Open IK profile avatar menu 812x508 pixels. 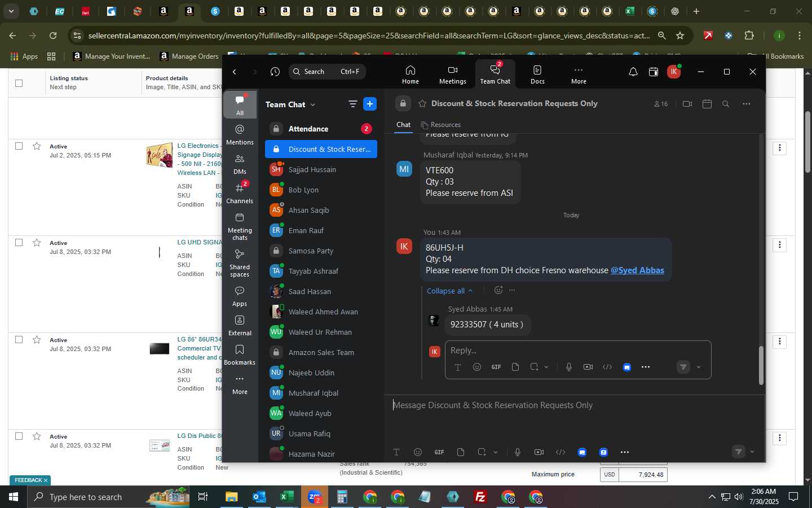pyautogui.click(x=673, y=72)
